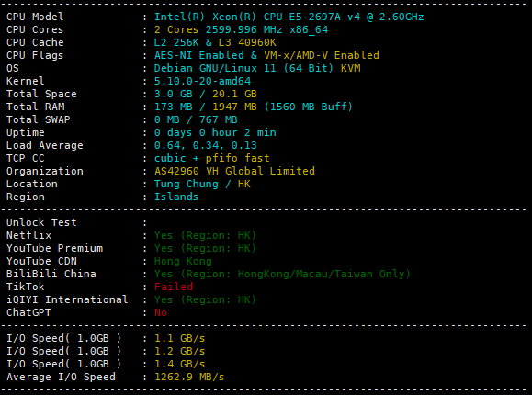Viewport: 532px width, 395px height.
Task: Click the kernel version 5.10.0-20-amd64
Action: click(202, 81)
